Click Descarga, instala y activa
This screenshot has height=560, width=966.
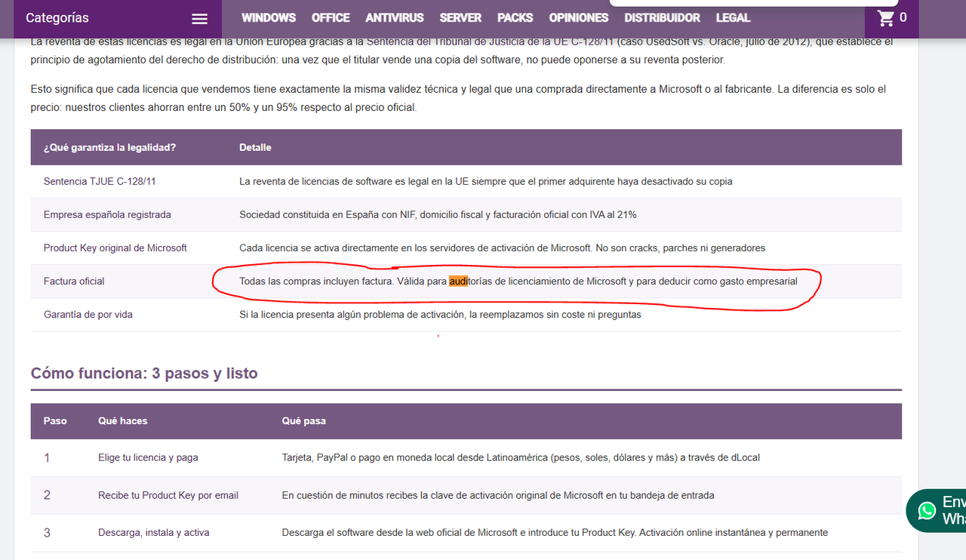click(x=154, y=532)
